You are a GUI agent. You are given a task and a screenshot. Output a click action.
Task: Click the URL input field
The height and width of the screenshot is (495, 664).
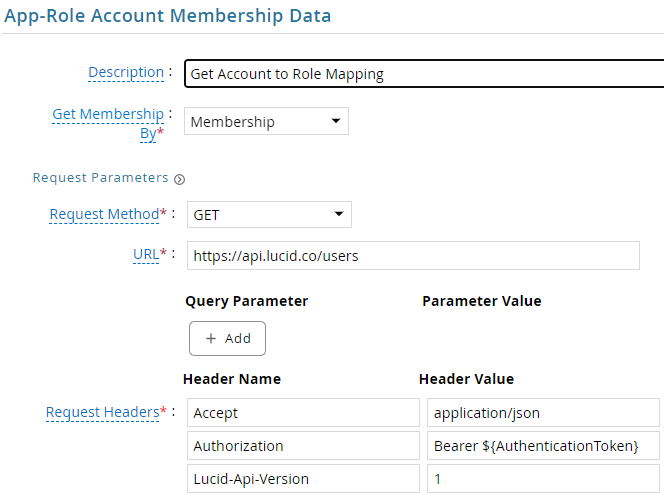(413, 256)
